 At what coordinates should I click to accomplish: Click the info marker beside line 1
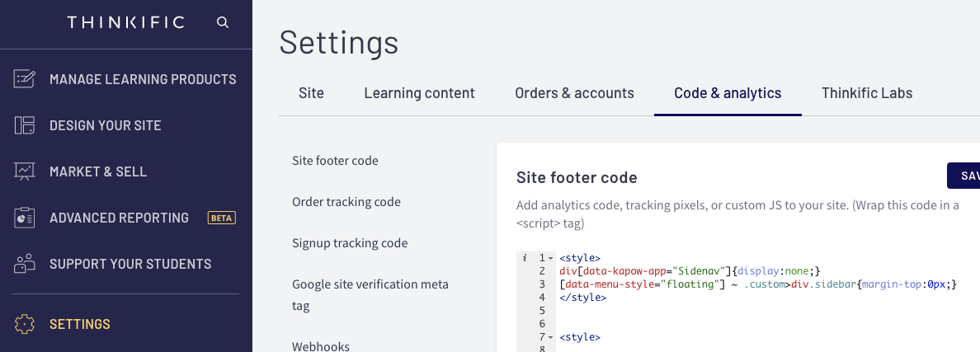[525, 258]
